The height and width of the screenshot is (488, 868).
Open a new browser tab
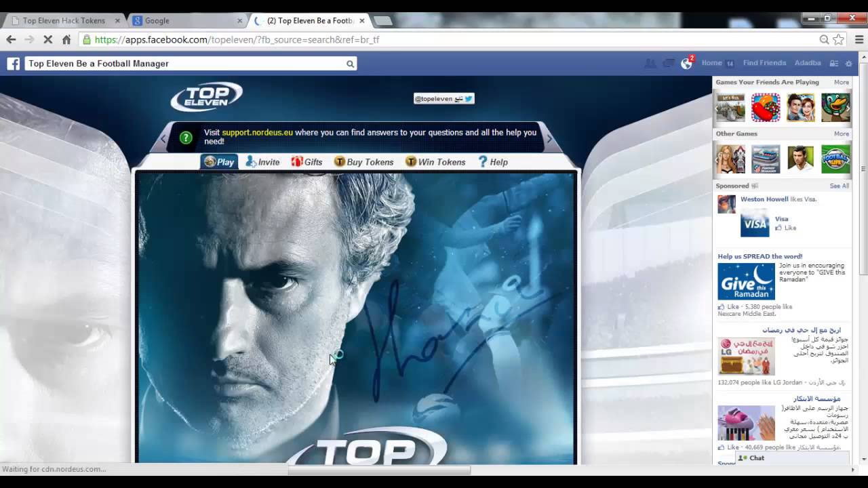[382, 20]
